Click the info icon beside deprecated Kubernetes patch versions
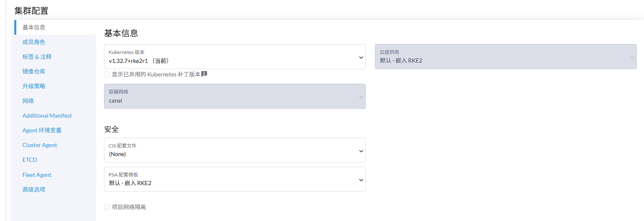Screen dimensions: 644x221 click(204, 74)
